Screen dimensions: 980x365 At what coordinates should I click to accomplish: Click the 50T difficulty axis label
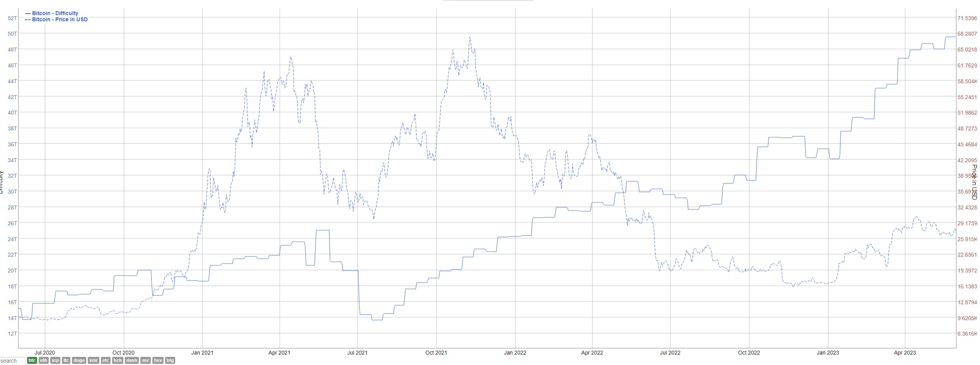coord(12,34)
